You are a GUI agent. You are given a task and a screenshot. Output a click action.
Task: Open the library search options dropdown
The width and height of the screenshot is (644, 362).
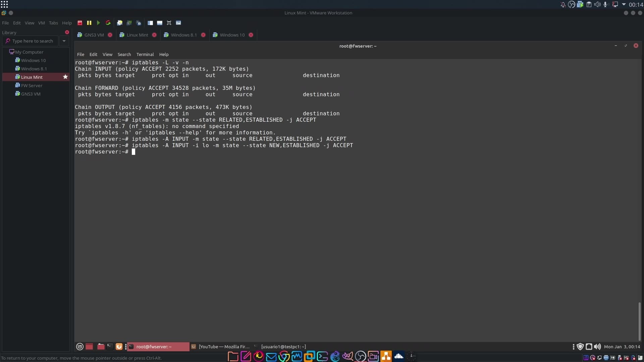64,41
